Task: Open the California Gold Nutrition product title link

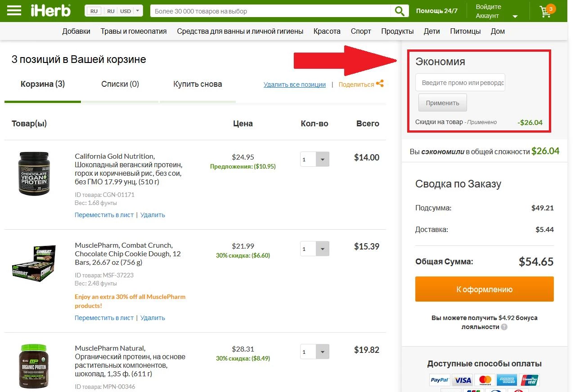Action: click(x=128, y=169)
